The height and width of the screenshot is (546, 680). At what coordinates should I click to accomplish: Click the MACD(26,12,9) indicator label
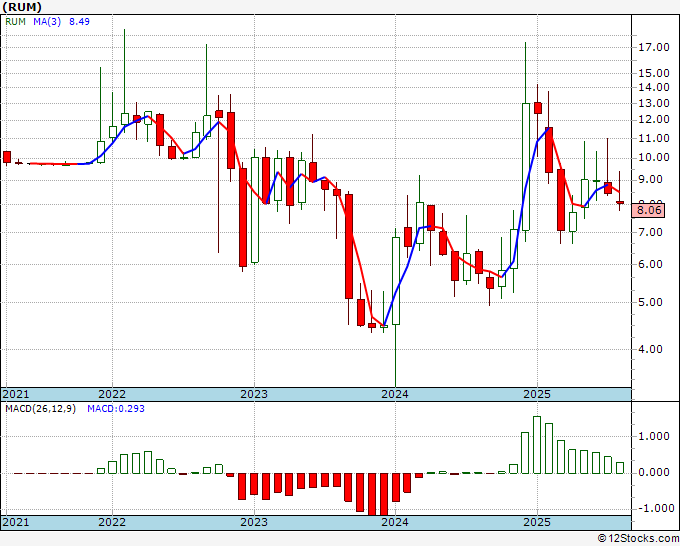point(40,409)
